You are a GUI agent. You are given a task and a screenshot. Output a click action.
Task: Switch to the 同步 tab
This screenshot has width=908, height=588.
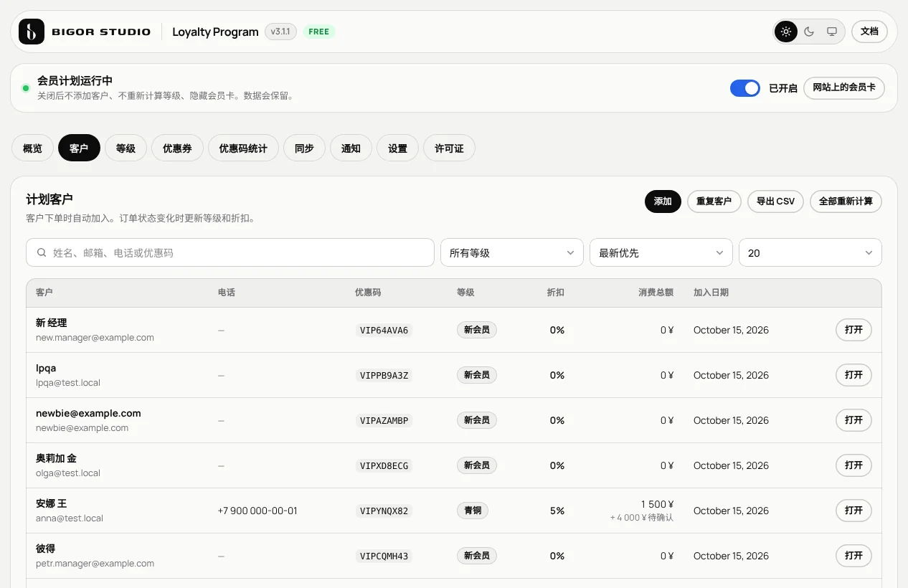tap(304, 148)
